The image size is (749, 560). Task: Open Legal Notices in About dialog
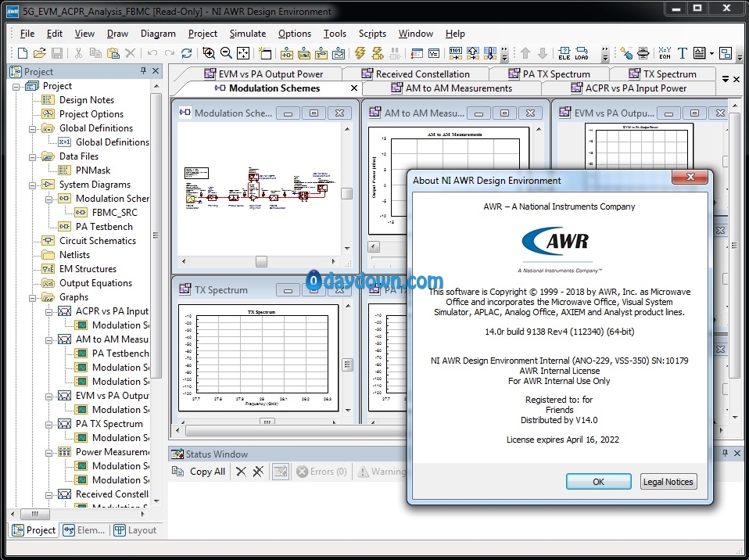pyautogui.click(x=668, y=482)
